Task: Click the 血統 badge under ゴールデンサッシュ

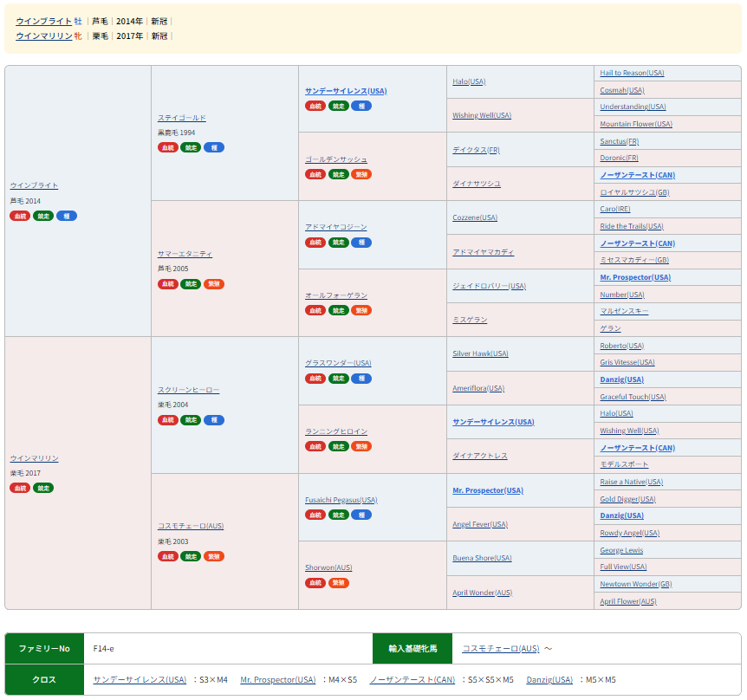Action: pyautogui.click(x=315, y=174)
